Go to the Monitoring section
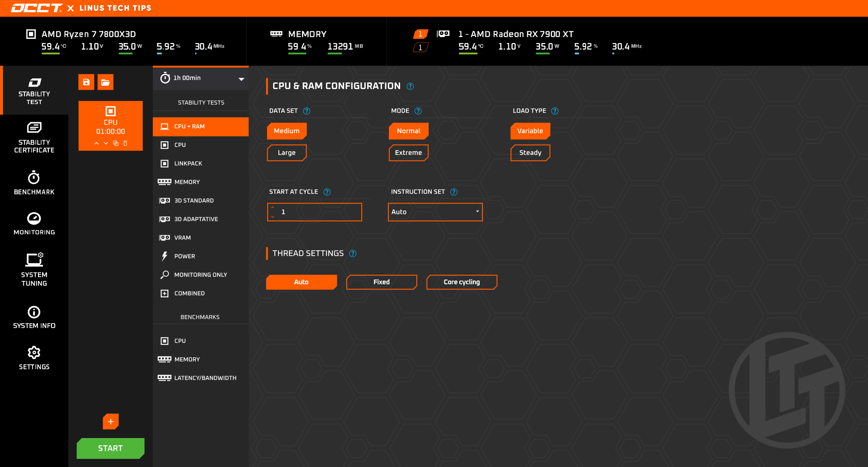 (34, 224)
